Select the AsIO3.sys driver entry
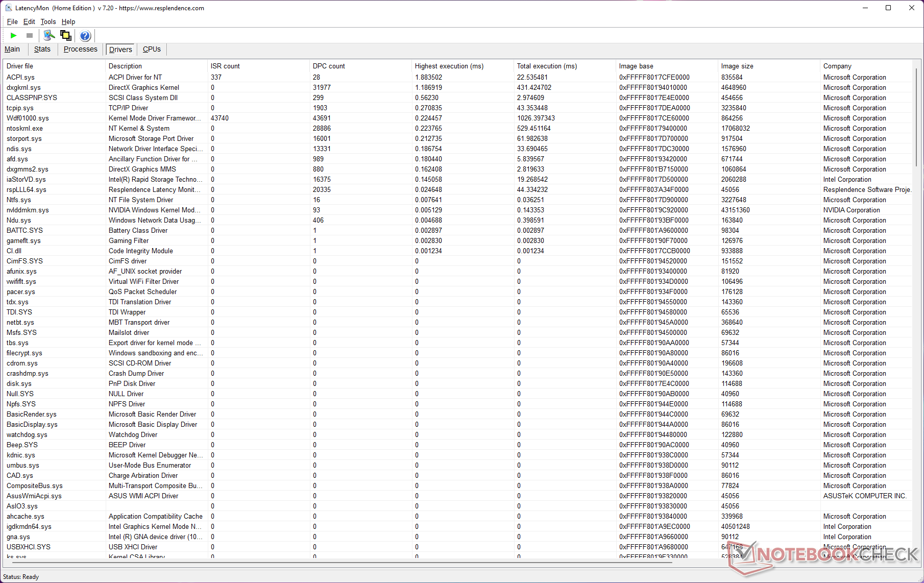 22,506
